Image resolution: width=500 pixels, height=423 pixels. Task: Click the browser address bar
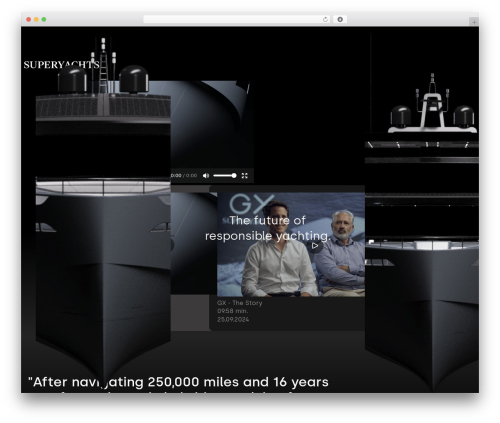coord(237,20)
